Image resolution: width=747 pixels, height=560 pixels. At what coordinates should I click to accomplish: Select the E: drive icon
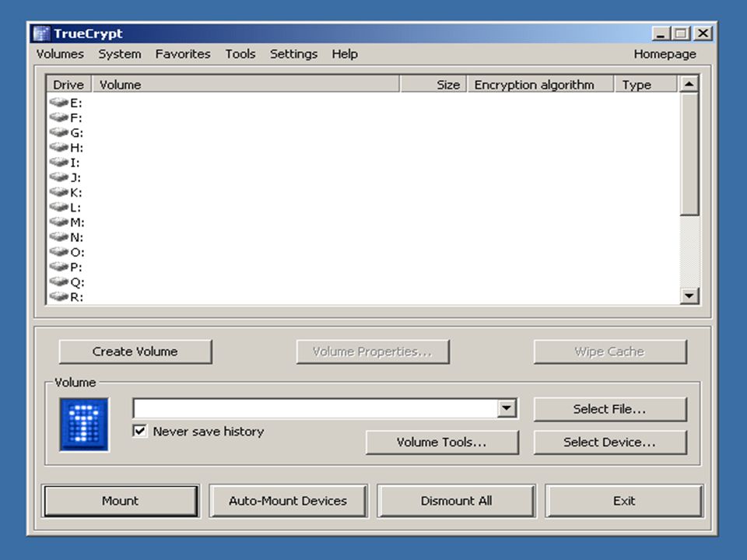pos(59,103)
